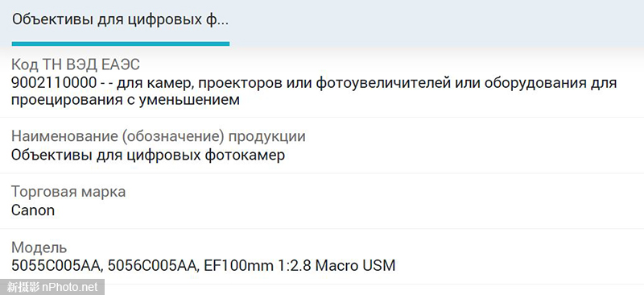
Task: Click the 新摄影 watermark logo text
Action: pos(24,287)
